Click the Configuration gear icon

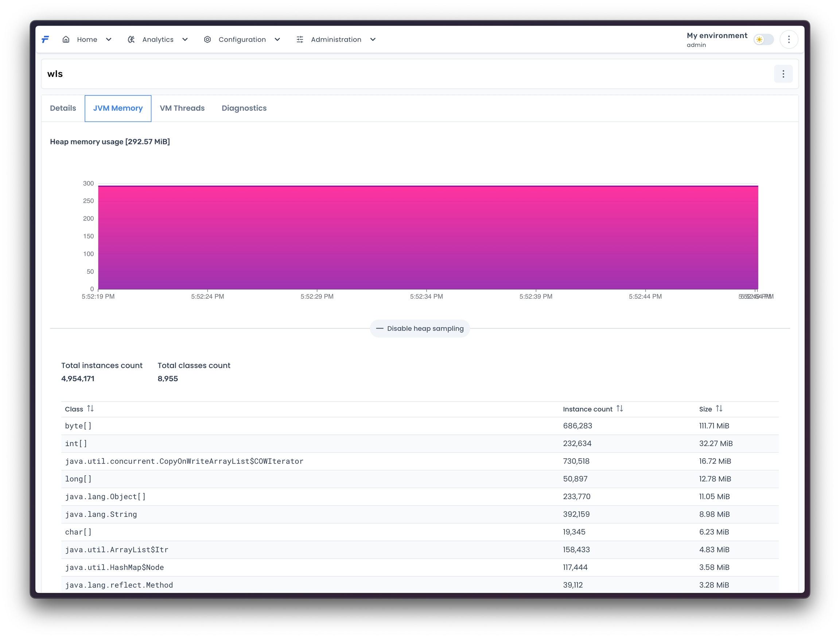pos(207,39)
